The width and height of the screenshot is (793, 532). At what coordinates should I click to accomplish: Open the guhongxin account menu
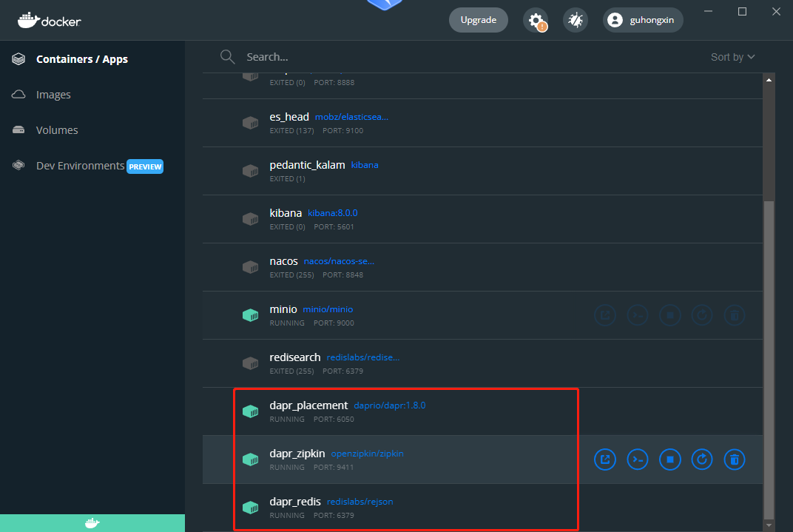tap(643, 20)
